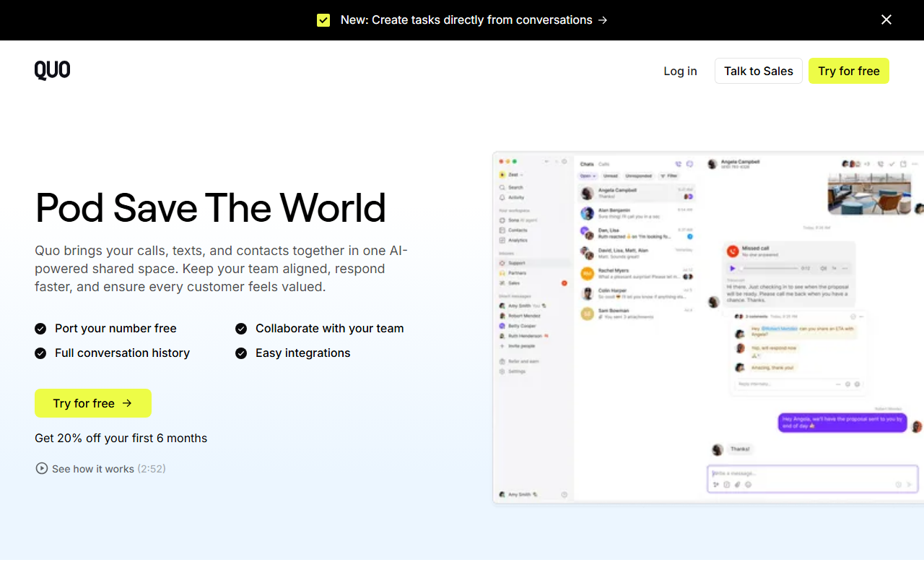Open Analytics in the app preview sidebar
This screenshot has width=924, height=578.
[x=514, y=240]
